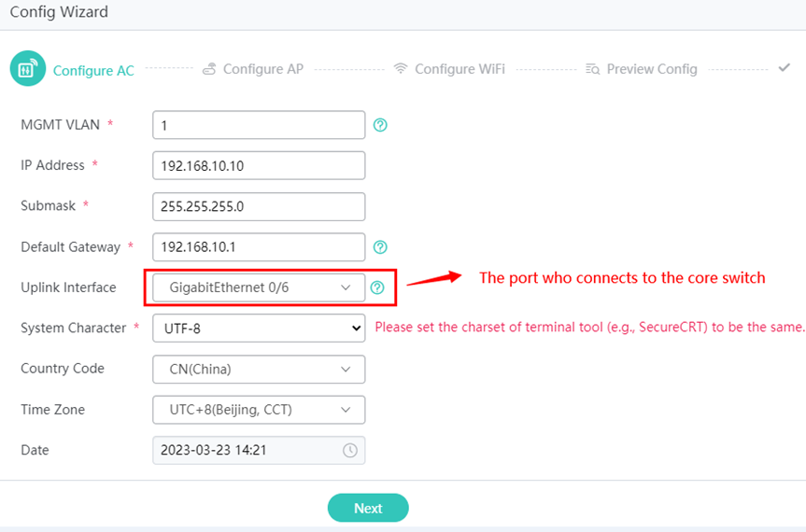Click the Preview Config search-list icon
The image size is (806, 532).
[x=593, y=69]
